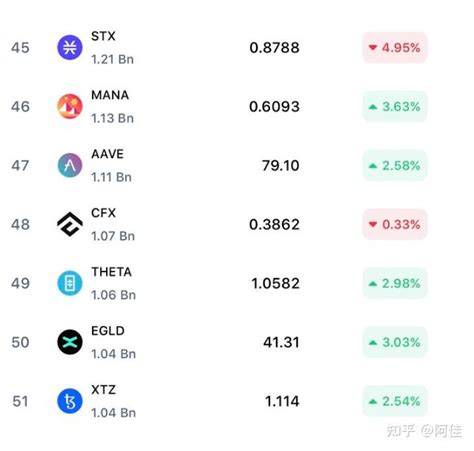Click the XTZ Tezos coin icon
474x451 pixels.
click(x=70, y=401)
